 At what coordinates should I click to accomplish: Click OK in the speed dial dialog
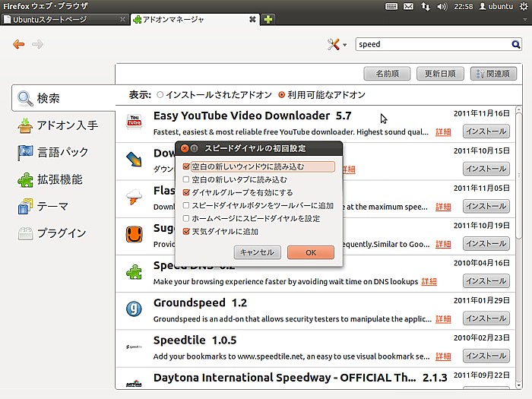(311, 252)
